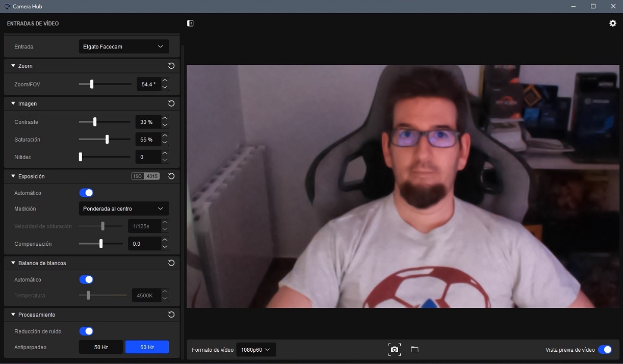Toggle Reducción de ruido off

click(86, 331)
